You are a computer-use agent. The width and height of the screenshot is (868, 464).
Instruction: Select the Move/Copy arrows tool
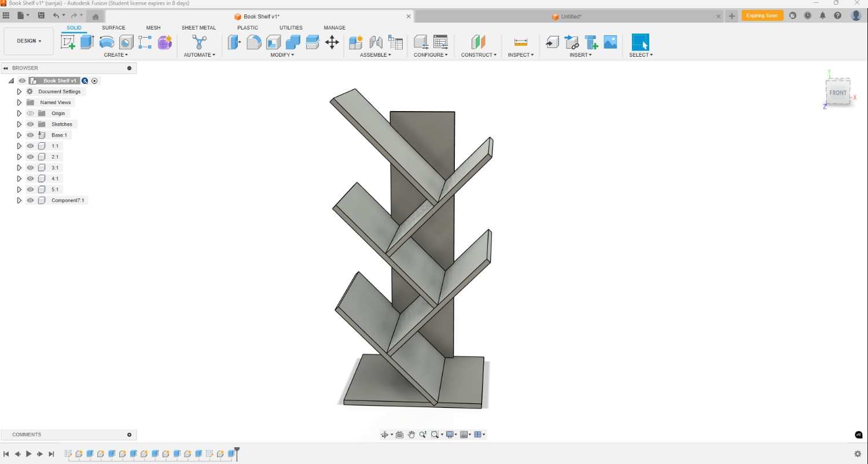[332, 42]
